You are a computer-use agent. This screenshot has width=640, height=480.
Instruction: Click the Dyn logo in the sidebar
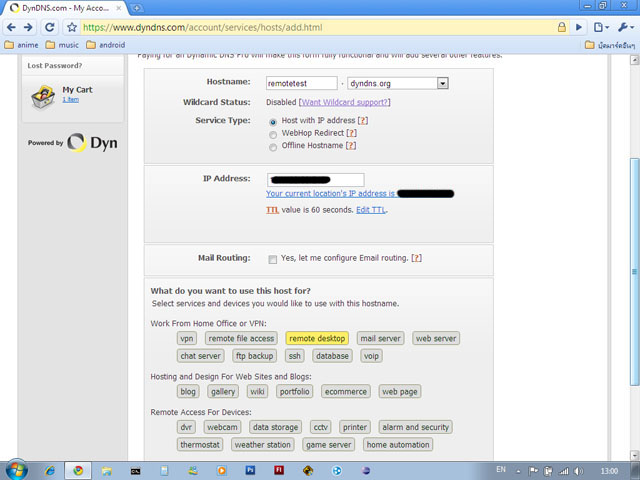(x=93, y=143)
